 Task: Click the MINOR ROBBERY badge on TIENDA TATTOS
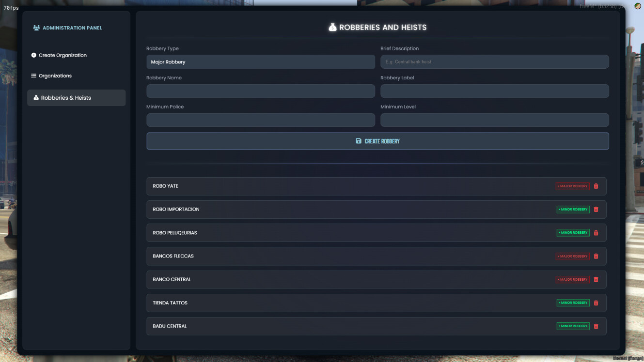pos(573,302)
